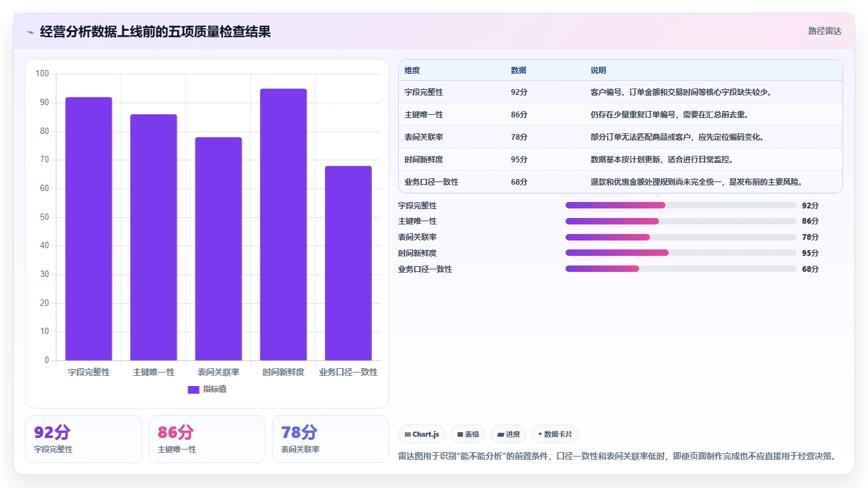
Task: Toggle the 指标值 legend item under the chart
Action: (x=206, y=389)
